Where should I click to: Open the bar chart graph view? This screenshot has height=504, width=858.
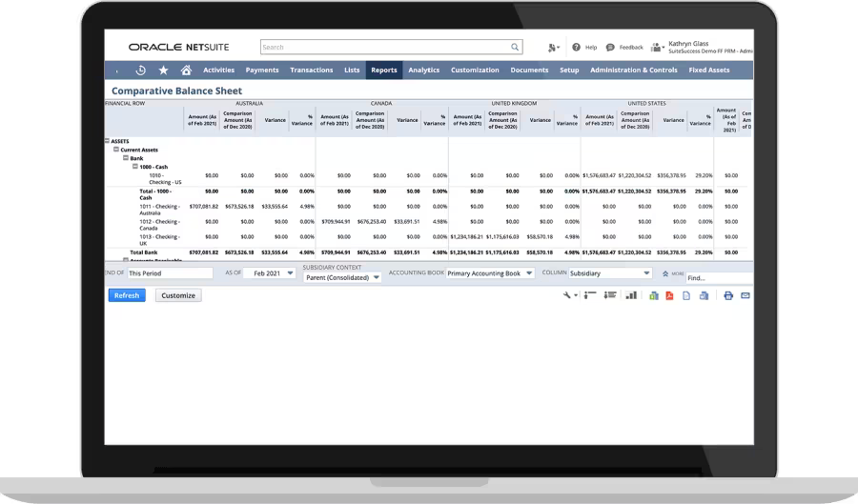coord(631,296)
